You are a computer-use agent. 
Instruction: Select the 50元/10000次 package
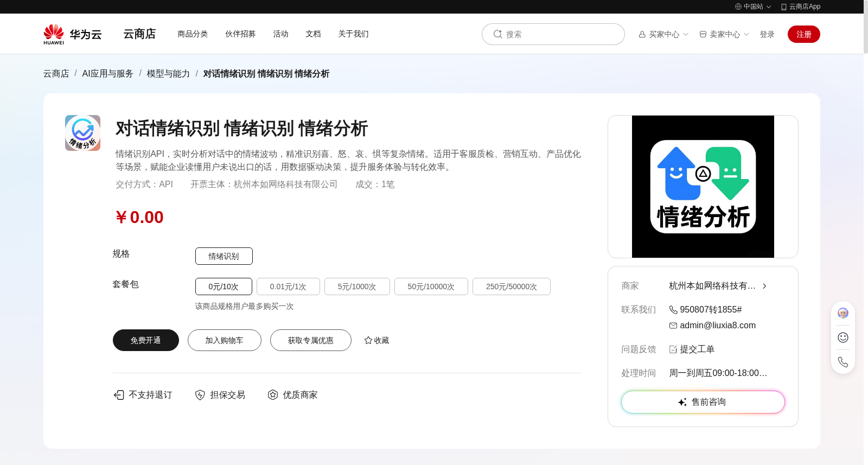pyautogui.click(x=431, y=286)
